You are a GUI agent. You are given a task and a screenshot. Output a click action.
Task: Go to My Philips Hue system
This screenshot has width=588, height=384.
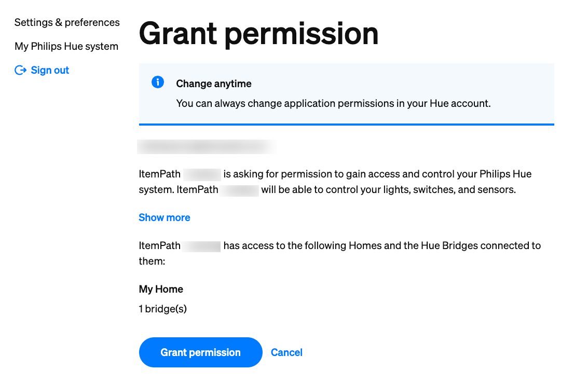click(x=66, y=46)
